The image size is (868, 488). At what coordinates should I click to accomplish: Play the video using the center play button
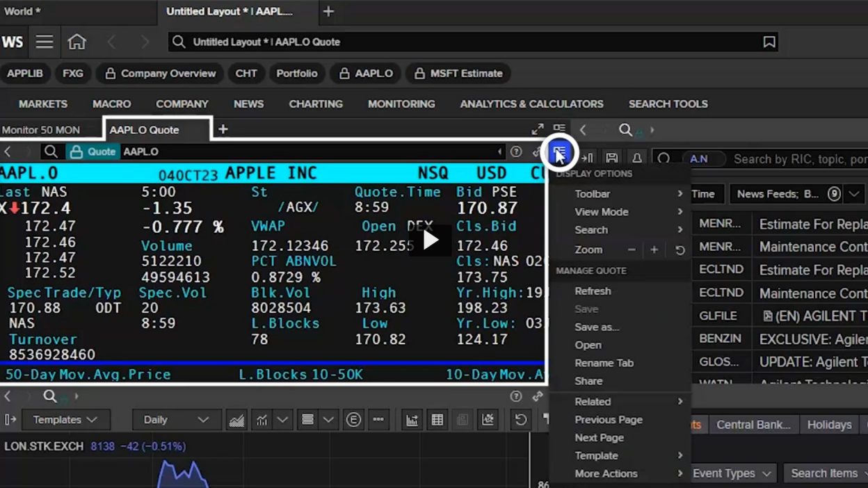click(x=431, y=240)
